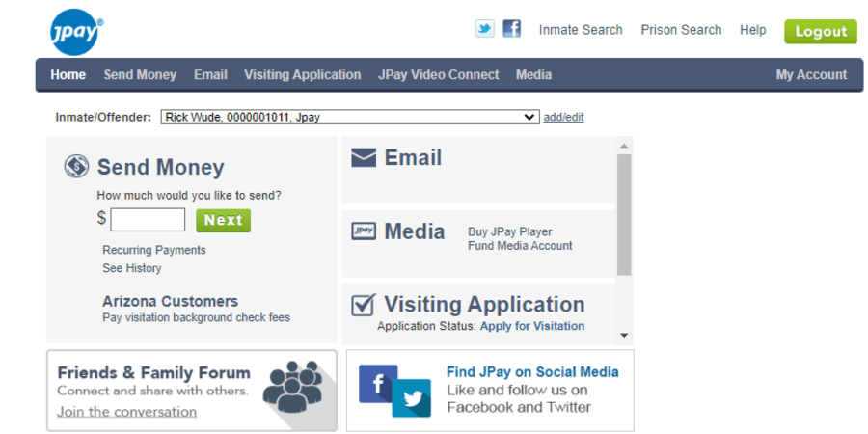Open the Facebook icon in header
This screenshot has height=434, width=868.
click(512, 29)
